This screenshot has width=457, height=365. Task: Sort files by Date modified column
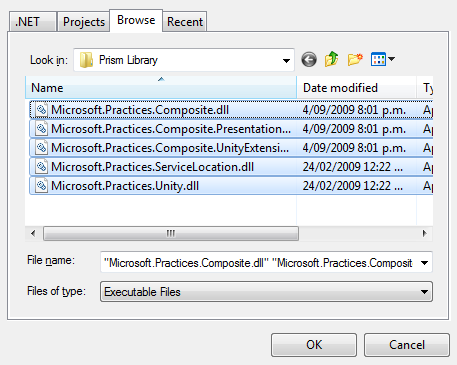coord(356,88)
